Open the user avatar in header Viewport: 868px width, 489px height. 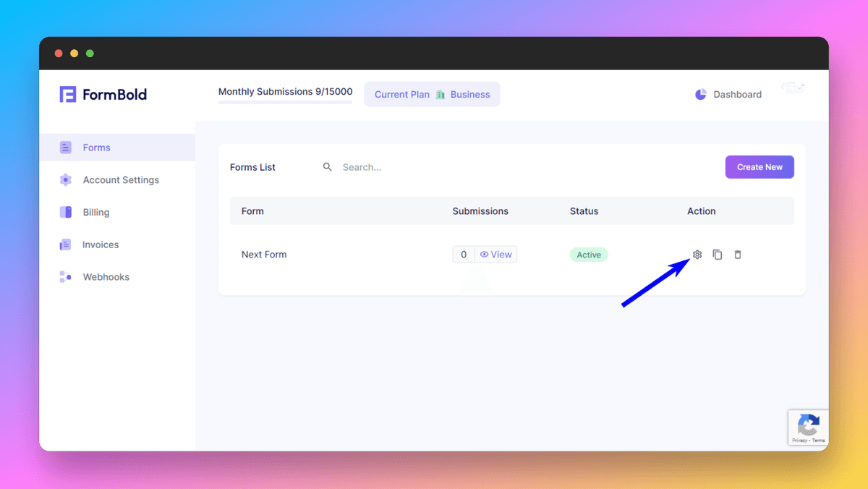(793, 88)
